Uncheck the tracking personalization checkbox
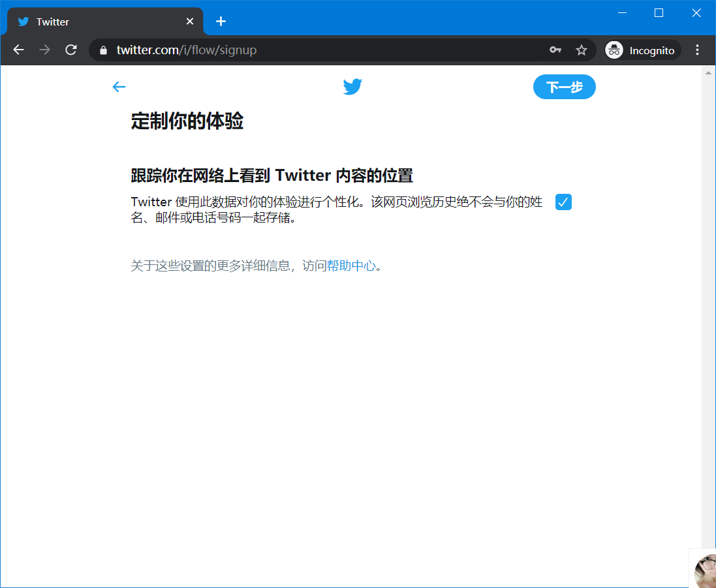 (563, 202)
